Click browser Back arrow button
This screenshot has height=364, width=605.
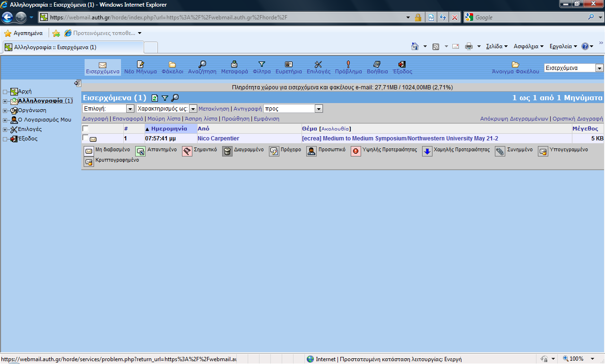click(x=8, y=17)
